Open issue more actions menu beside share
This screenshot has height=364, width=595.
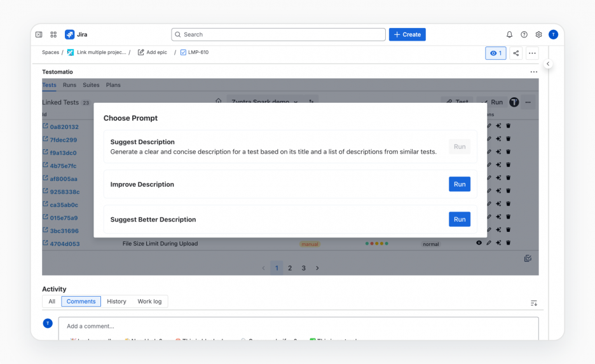(x=532, y=53)
